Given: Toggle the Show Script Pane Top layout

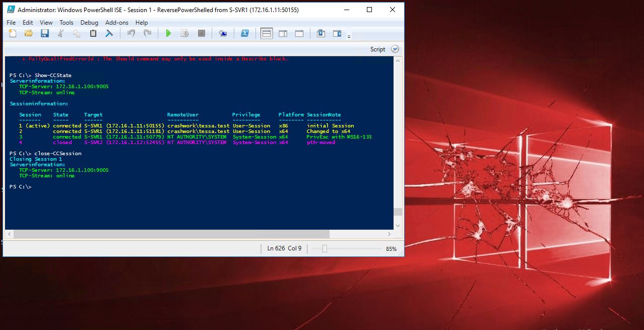Looking at the screenshot, I should (x=266, y=33).
